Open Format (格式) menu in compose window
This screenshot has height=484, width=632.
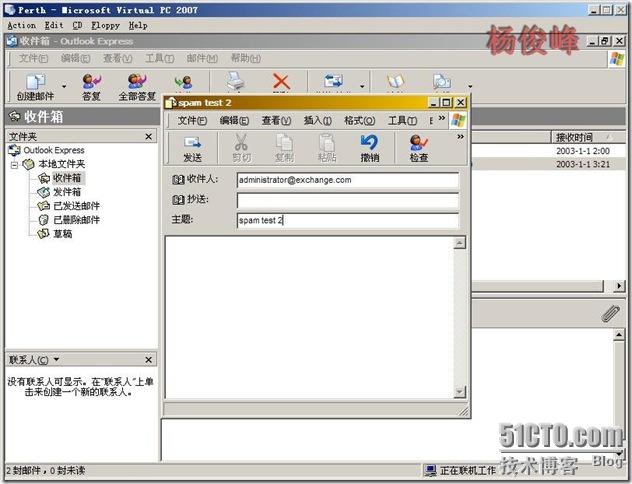click(x=360, y=120)
